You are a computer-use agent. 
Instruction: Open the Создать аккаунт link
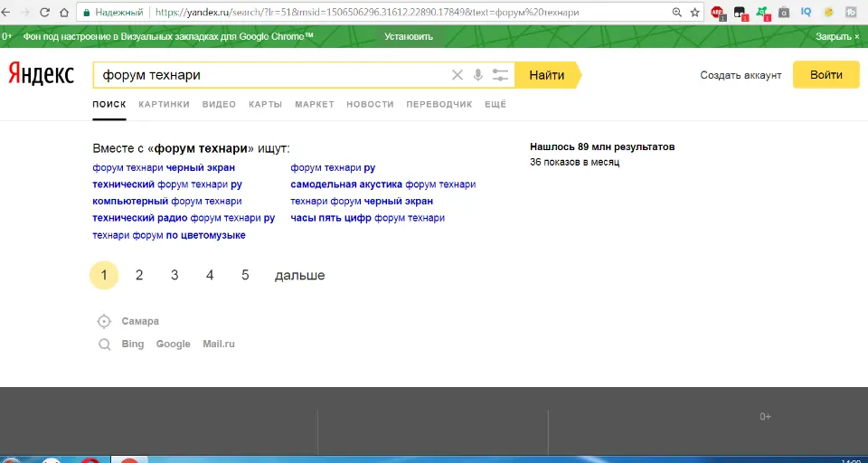pos(741,75)
